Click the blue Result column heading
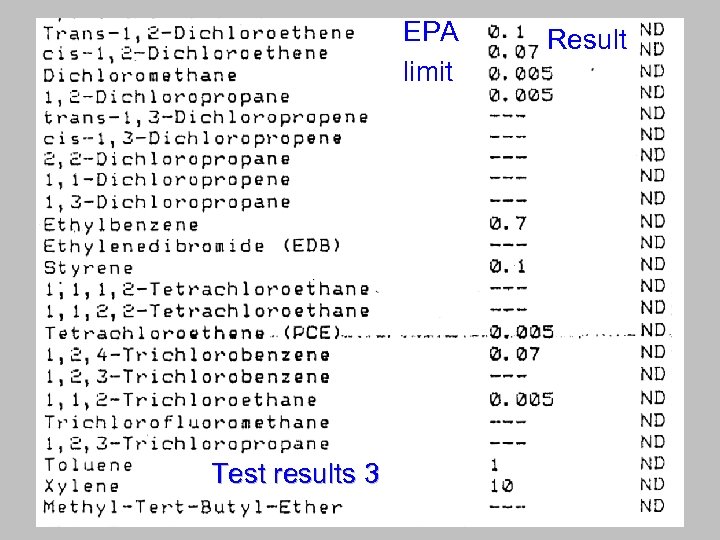 (x=587, y=39)
